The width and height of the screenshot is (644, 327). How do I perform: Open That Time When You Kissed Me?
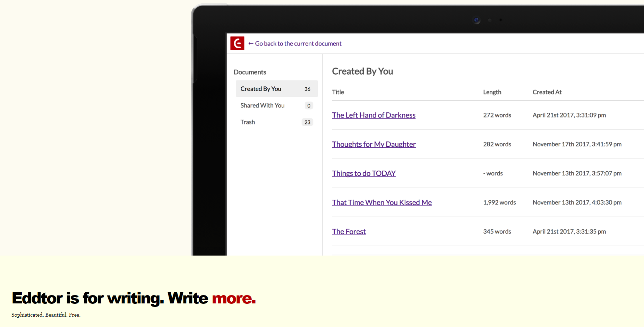click(382, 203)
